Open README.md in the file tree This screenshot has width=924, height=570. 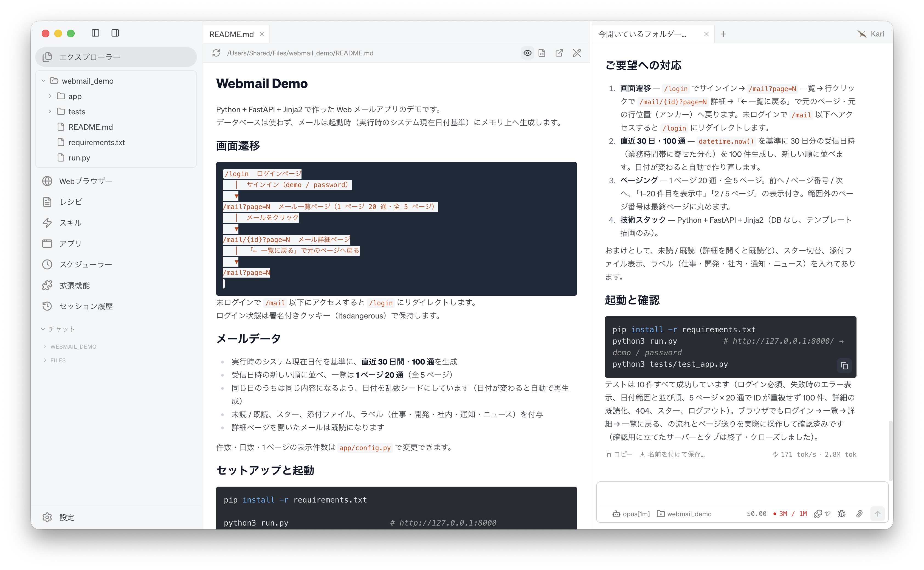[x=91, y=127]
